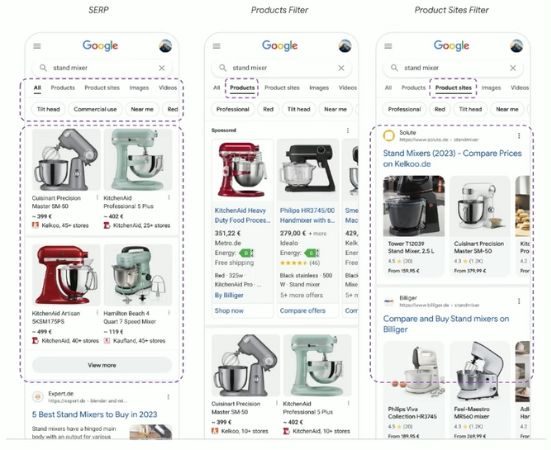
Task: Toggle the Commercial use filter chip
Action: click(95, 109)
